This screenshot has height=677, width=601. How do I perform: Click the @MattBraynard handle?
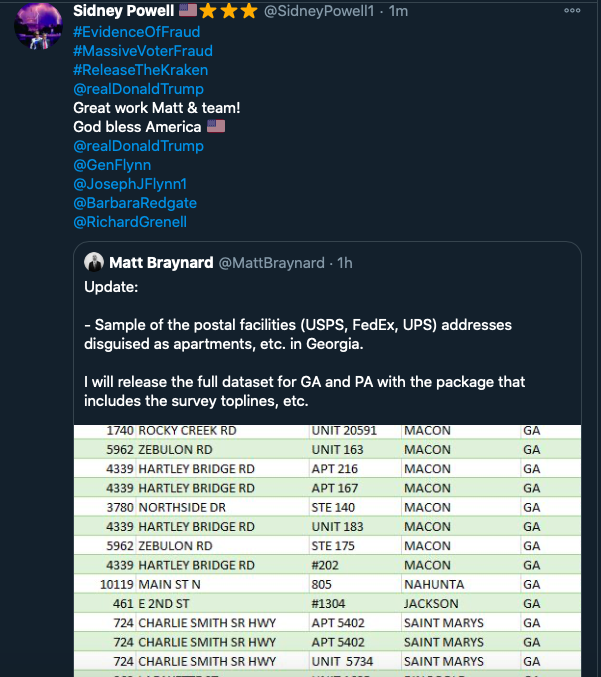coord(271,262)
